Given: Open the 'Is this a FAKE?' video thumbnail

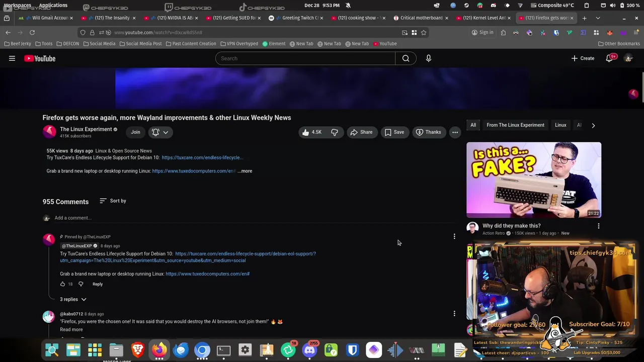Looking at the screenshot, I should [534, 180].
